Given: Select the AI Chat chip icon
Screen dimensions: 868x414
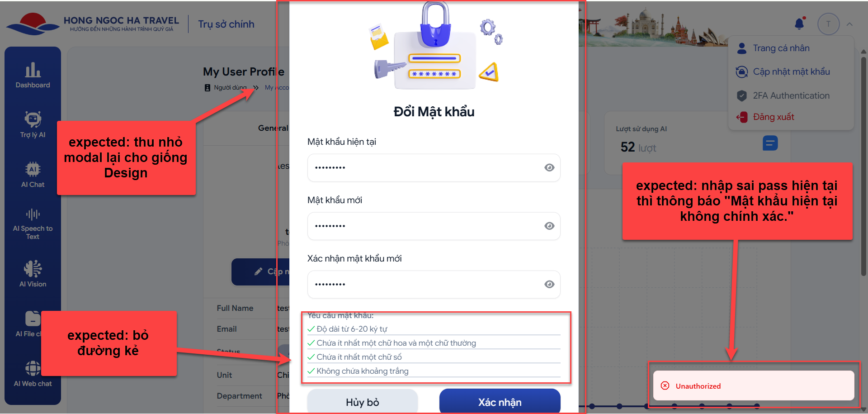Looking at the screenshot, I should tap(33, 169).
